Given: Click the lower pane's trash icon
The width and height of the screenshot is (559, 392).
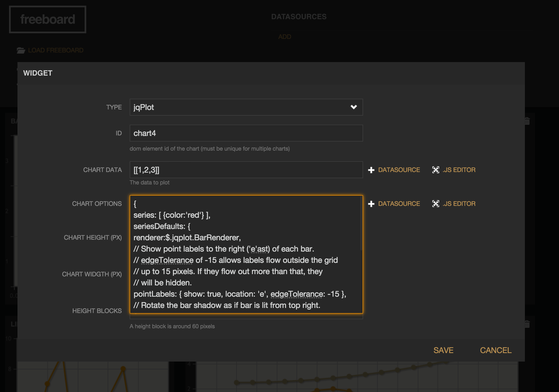Looking at the screenshot, I should tap(527, 324).
